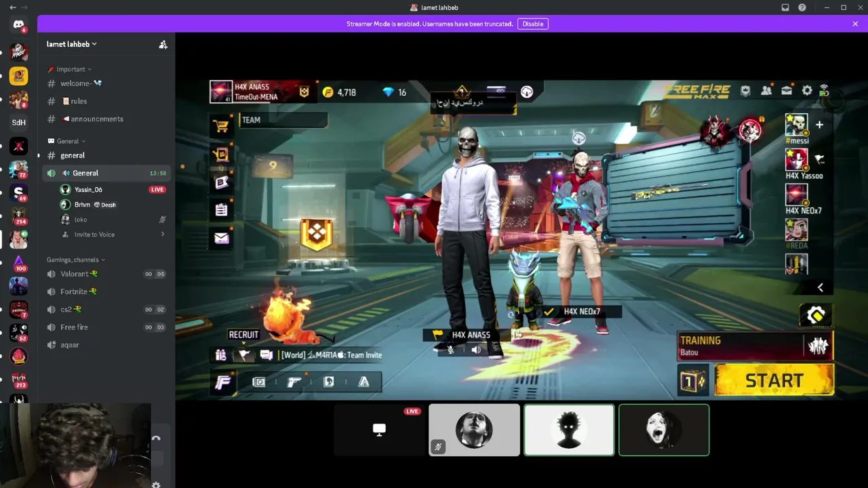Select the live screen share tile
This screenshot has height=488, width=868.
coord(379,430)
